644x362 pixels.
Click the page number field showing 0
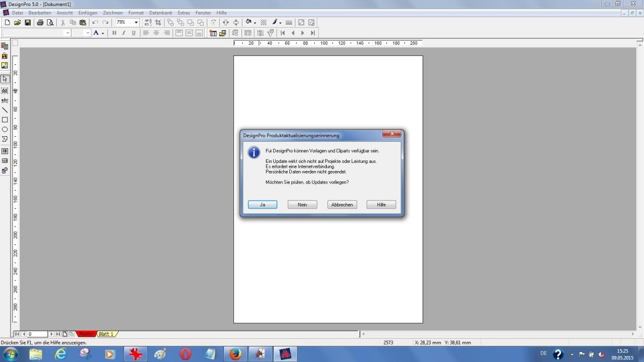37,334
